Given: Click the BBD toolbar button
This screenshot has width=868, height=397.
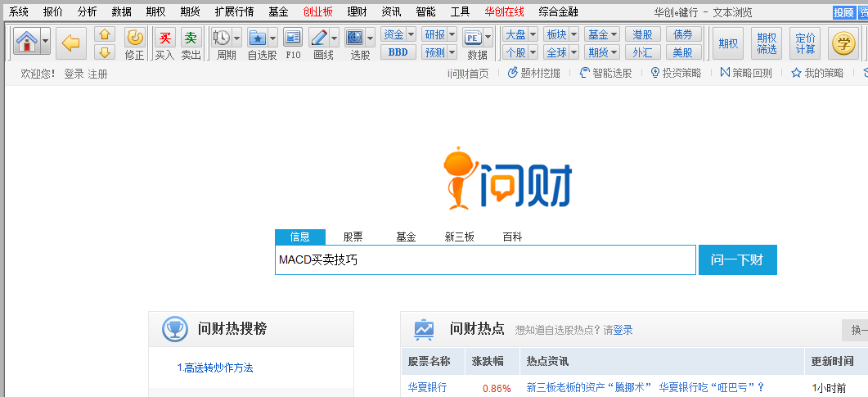Looking at the screenshot, I should point(398,52).
